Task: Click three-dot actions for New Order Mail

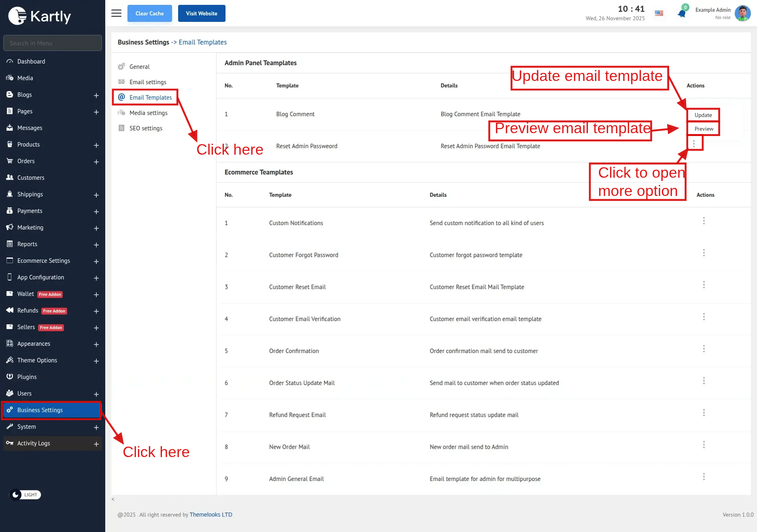Action: [x=704, y=445]
